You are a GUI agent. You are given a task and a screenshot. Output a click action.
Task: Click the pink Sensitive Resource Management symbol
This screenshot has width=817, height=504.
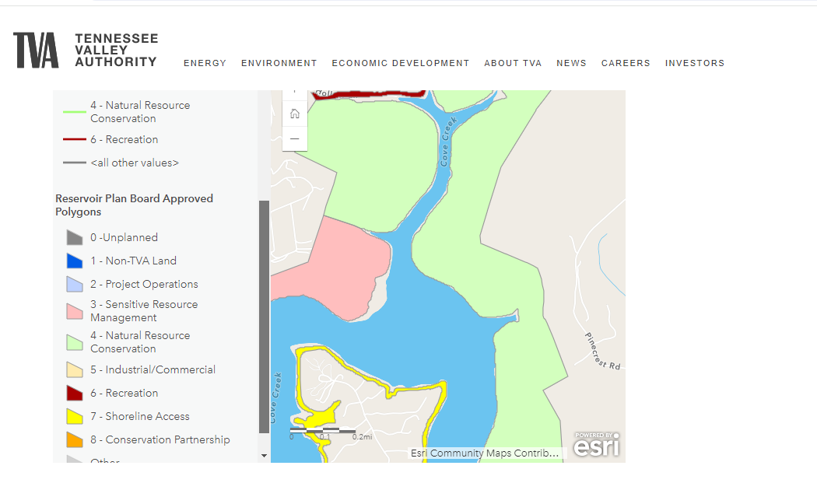[x=74, y=311]
